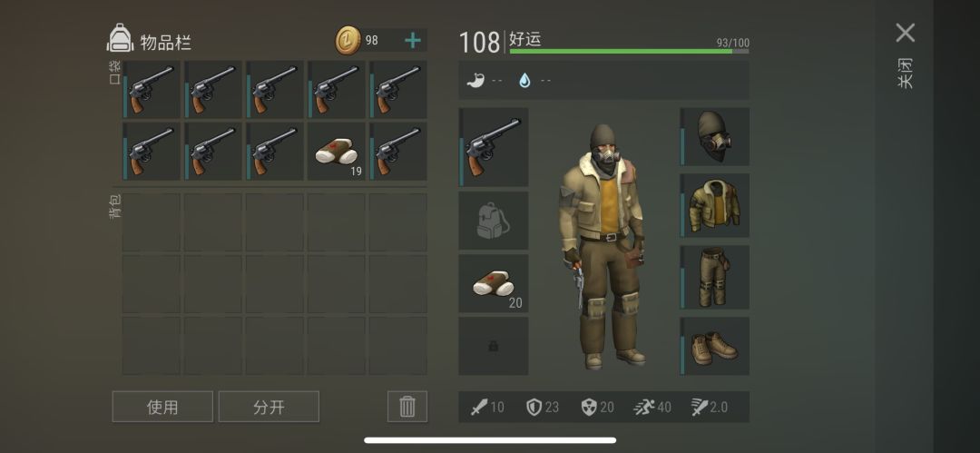Select the equipped revolver weapon slot
Viewport: 980px width, 453px height.
(493, 147)
